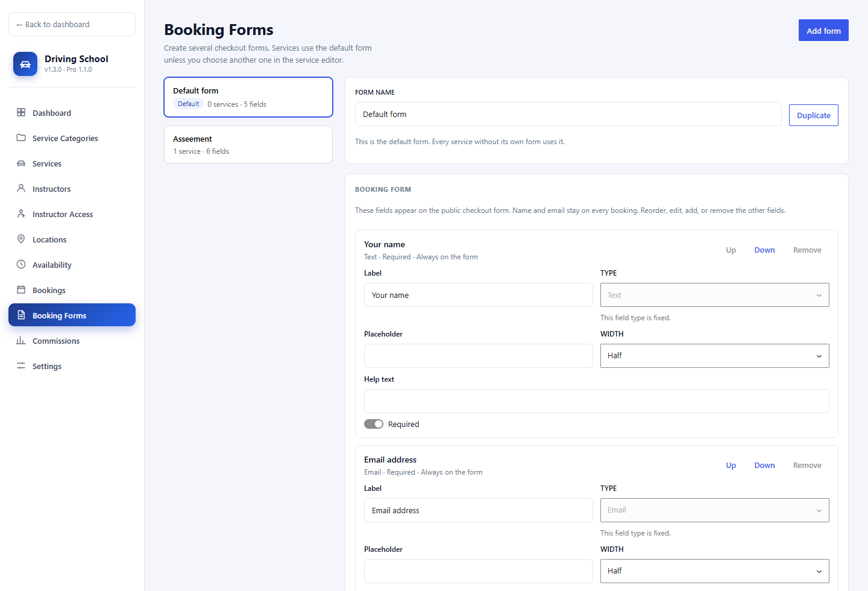Open Availability in the sidebar
Screen dimensions: 868x591
coord(72,265)
